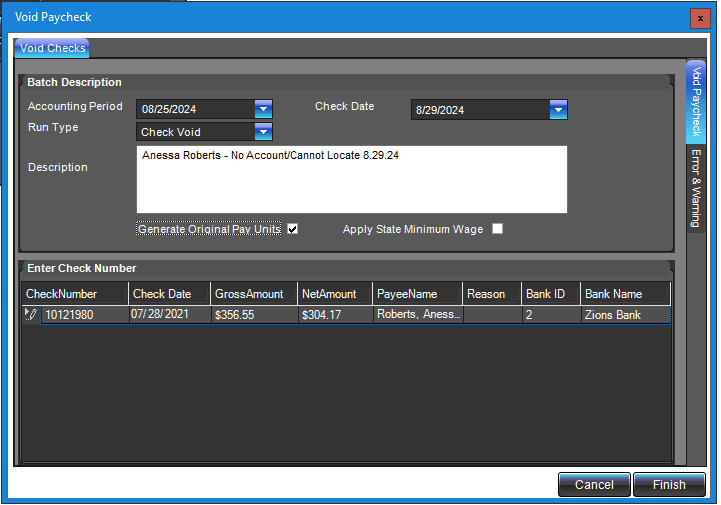Uncheck Generate Original Pay Units checkbox
Image resolution: width=721 pixels, height=505 pixels.
(x=292, y=229)
